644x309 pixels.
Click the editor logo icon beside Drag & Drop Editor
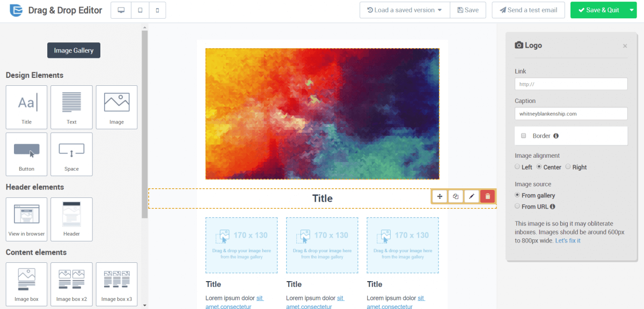(x=16, y=10)
